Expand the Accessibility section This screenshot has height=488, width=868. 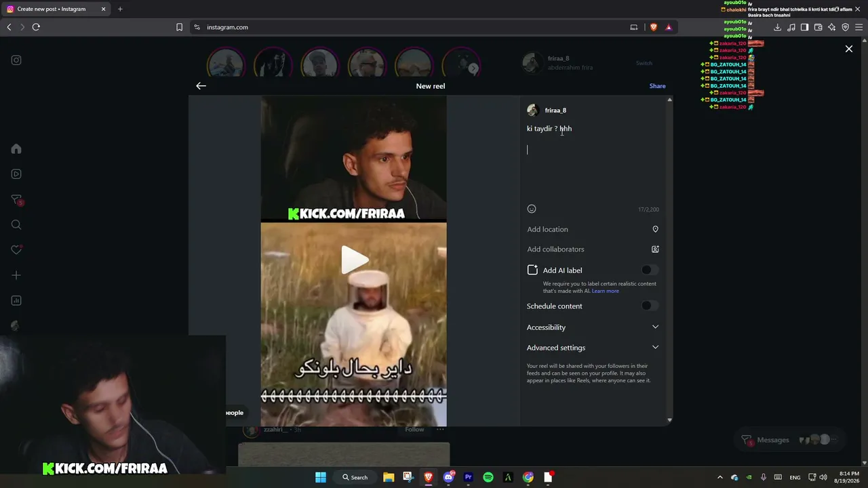click(593, 327)
